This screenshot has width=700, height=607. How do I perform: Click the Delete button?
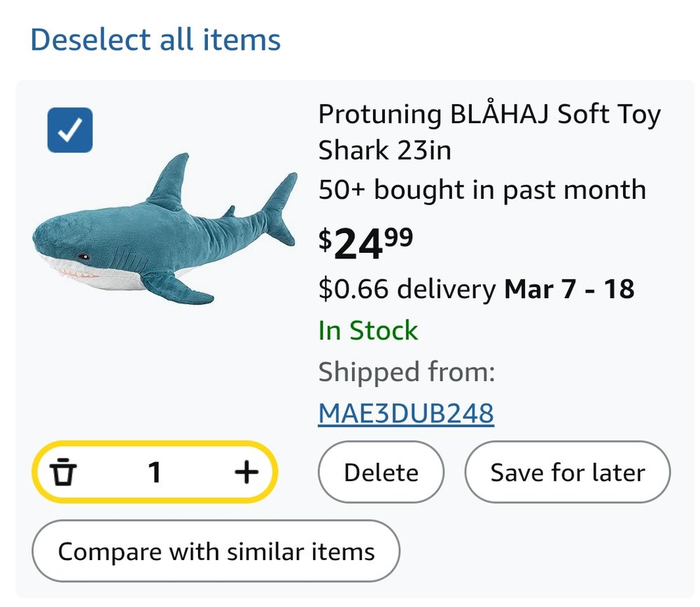[381, 472]
